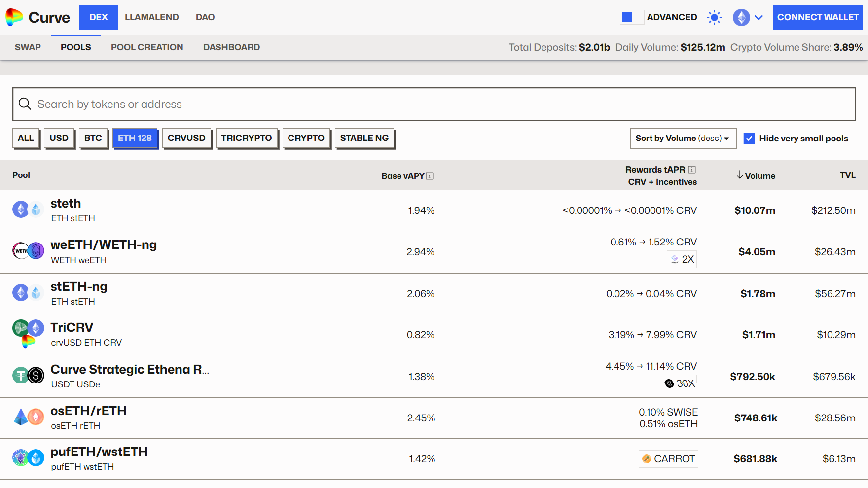The width and height of the screenshot is (868, 488).
Task: Click the 2X points badge
Action: click(x=682, y=259)
